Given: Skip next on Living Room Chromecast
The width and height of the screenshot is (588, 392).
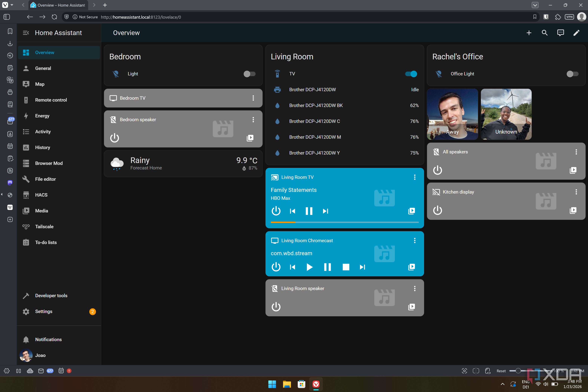Looking at the screenshot, I should [x=362, y=267].
